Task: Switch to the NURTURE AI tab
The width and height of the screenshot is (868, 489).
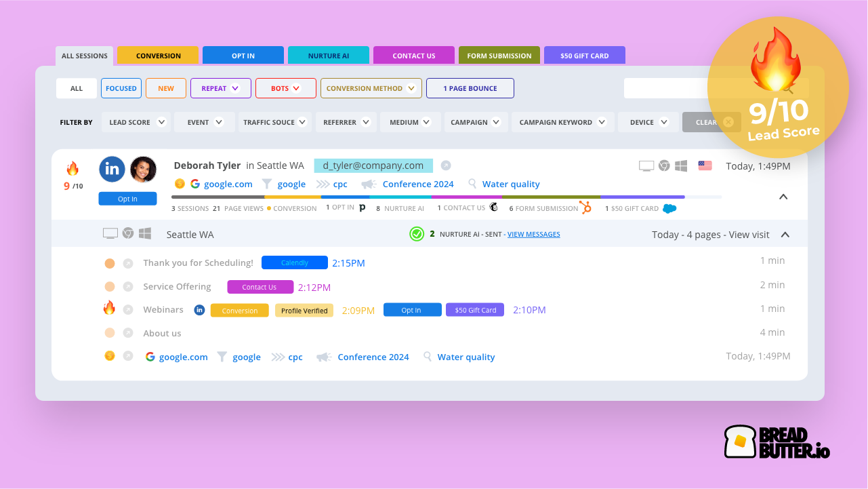Action: 329,56
